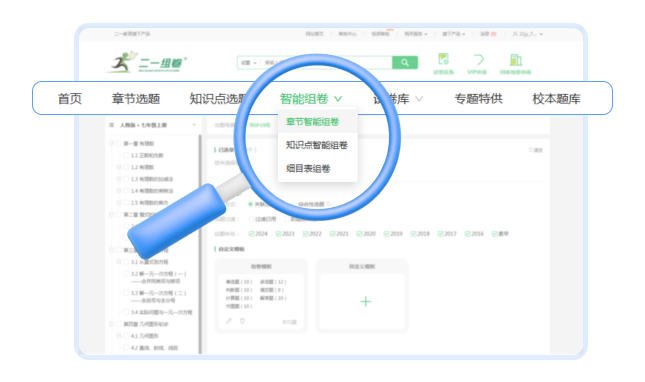645x382 pixels.
Task: Open the school building application icon
Action: tap(515, 60)
